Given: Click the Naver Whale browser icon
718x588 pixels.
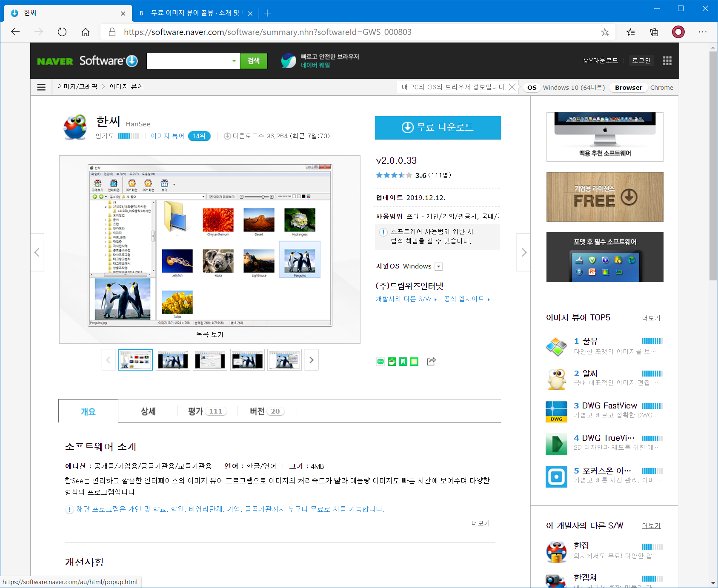Looking at the screenshot, I should (289, 61).
